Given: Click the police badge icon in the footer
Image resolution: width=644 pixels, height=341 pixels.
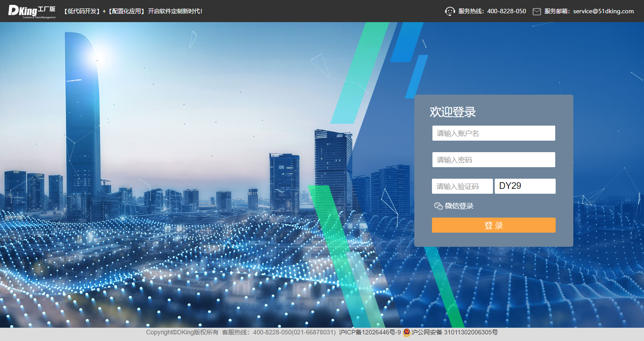Looking at the screenshot, I should [x=406, y=333].
